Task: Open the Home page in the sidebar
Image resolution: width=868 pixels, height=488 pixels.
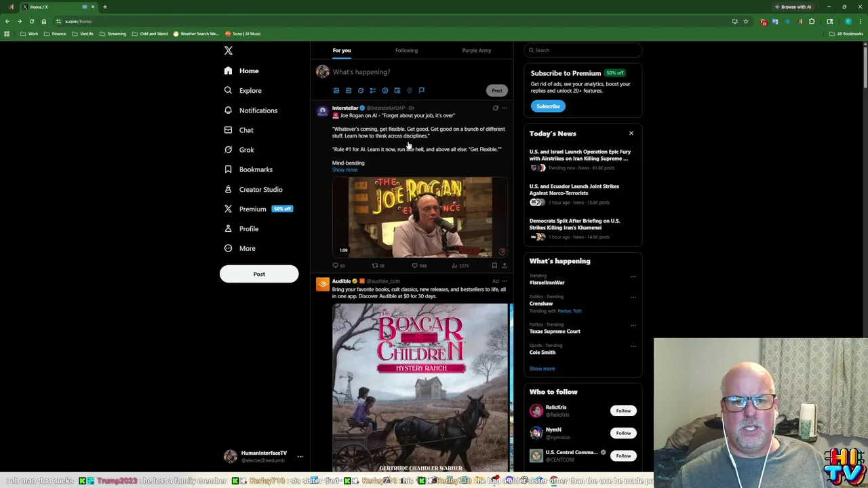Action: [x=241, y=70]
